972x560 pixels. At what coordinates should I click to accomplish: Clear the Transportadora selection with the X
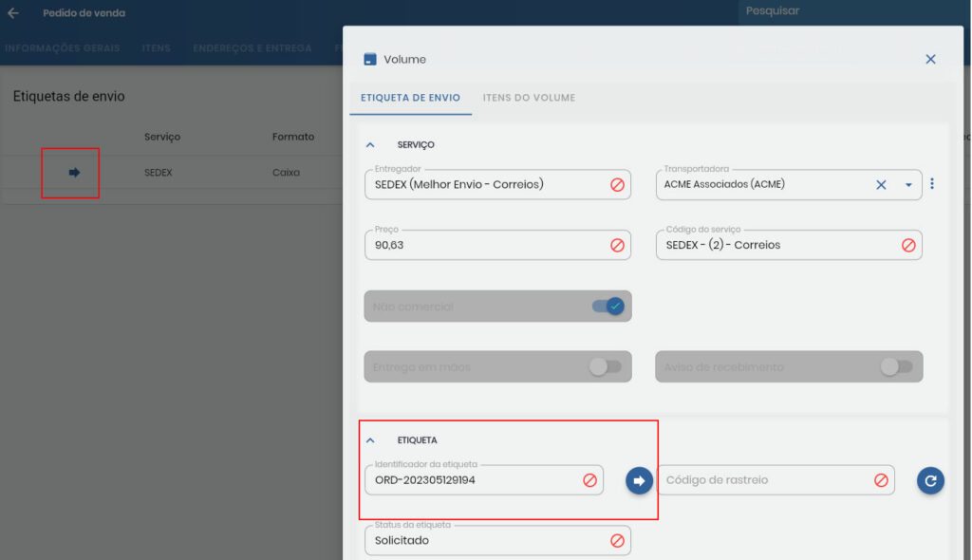(x=881, y=185)
